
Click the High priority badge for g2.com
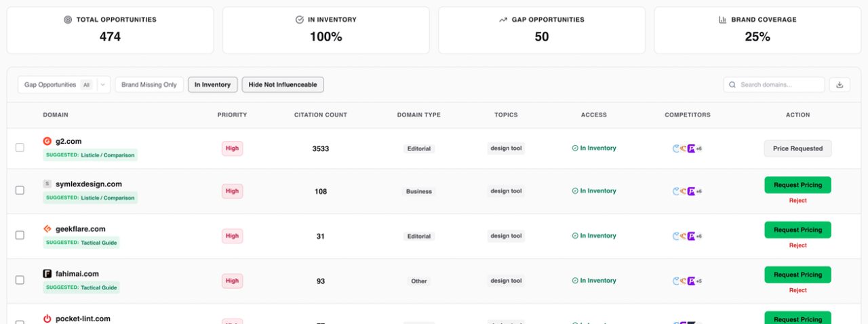pos(232,148)
